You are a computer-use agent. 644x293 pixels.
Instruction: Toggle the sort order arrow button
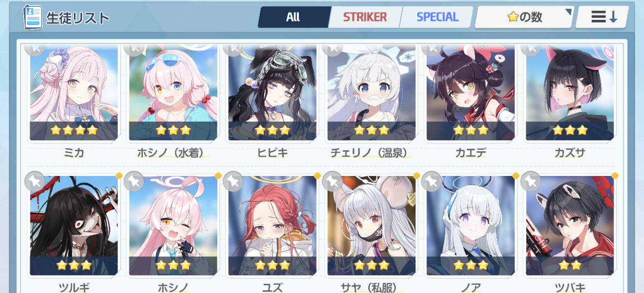[x=602, y=17]
